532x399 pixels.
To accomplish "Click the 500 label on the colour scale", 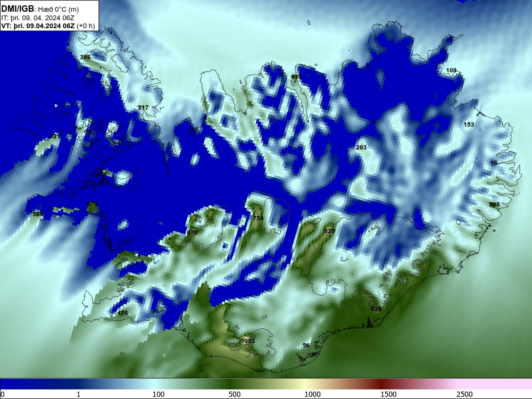I will (x=235, y=394).
